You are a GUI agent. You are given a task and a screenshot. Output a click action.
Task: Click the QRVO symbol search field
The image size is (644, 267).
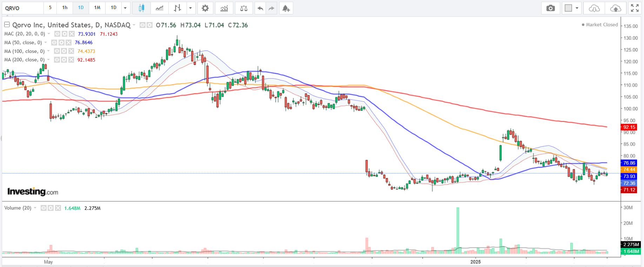tap(23, 8)
